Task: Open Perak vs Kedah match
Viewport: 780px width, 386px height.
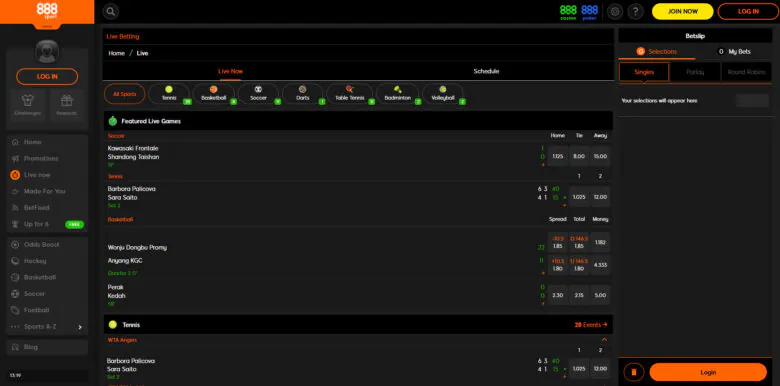Action: click(x=117, y=291)
